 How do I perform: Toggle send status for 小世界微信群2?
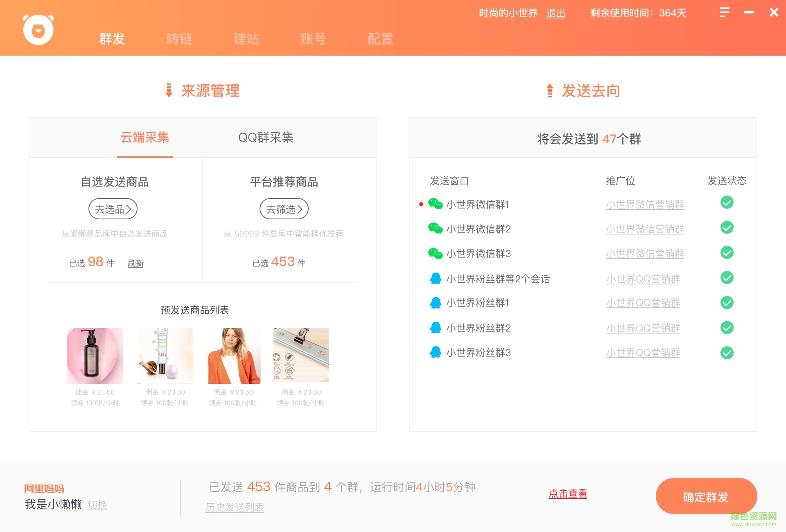pyautogui.click(x=727, y=228)
